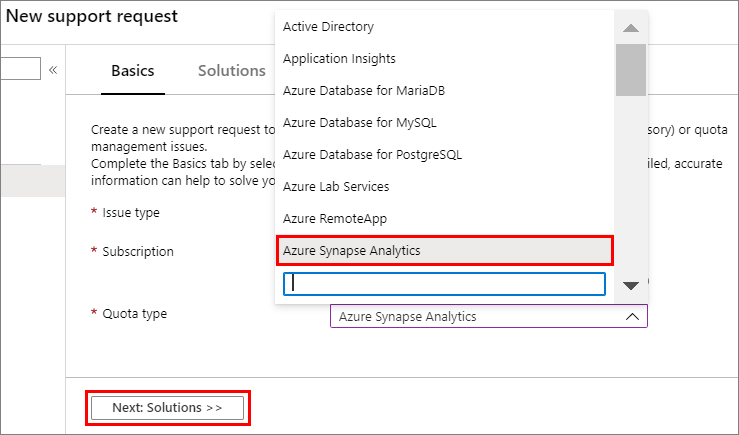
Task: Select Azure Synapse Analytics highlighted option
Action: click(443, 250)
